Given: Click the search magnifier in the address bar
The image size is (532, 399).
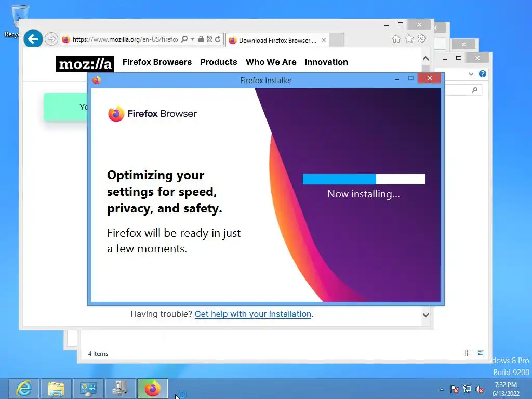Looking at the screenshot, I should [x=184, y=39].
